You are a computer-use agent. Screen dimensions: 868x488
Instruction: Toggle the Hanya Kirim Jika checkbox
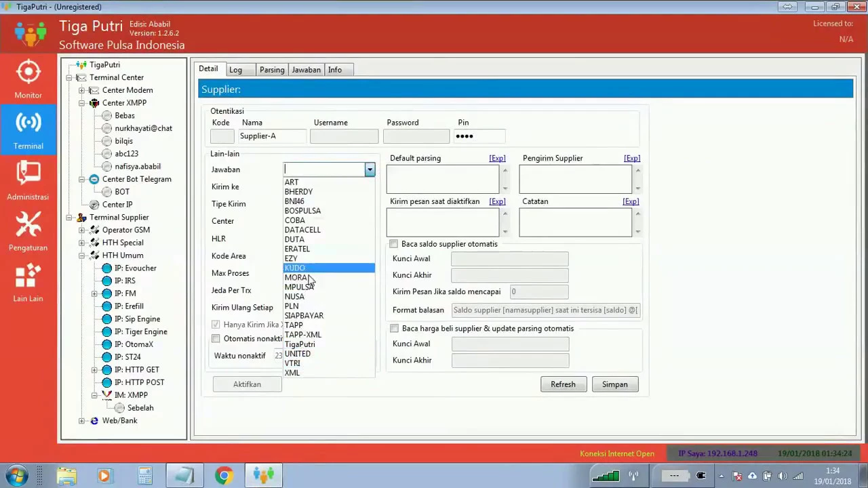point(216,325)
